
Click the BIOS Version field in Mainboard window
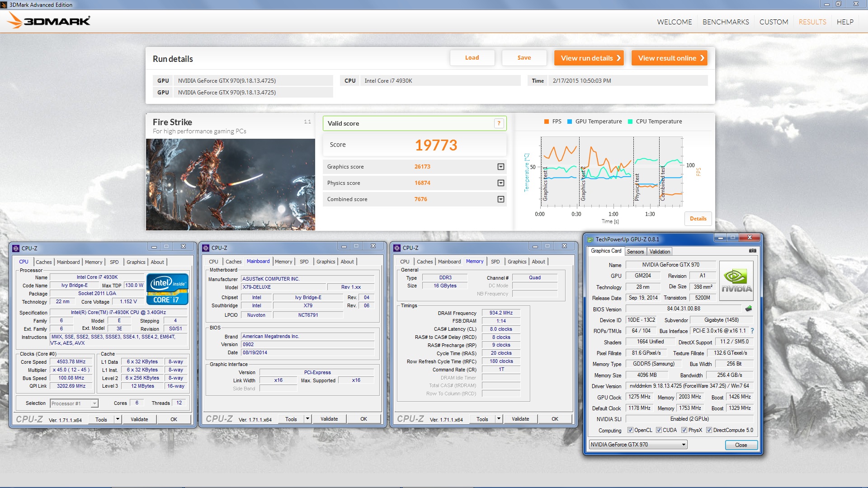pyautogui.click(x=307, y=344)
